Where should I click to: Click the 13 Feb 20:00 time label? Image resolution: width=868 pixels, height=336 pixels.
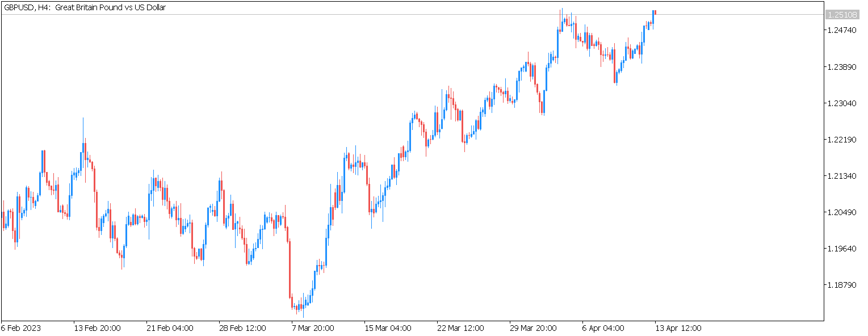coord(97,328)
